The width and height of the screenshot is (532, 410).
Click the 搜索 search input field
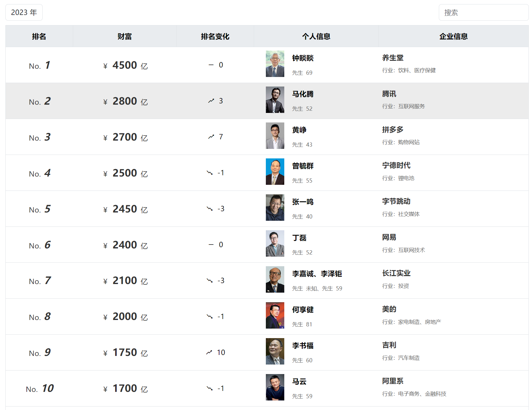tap(483, 12)
